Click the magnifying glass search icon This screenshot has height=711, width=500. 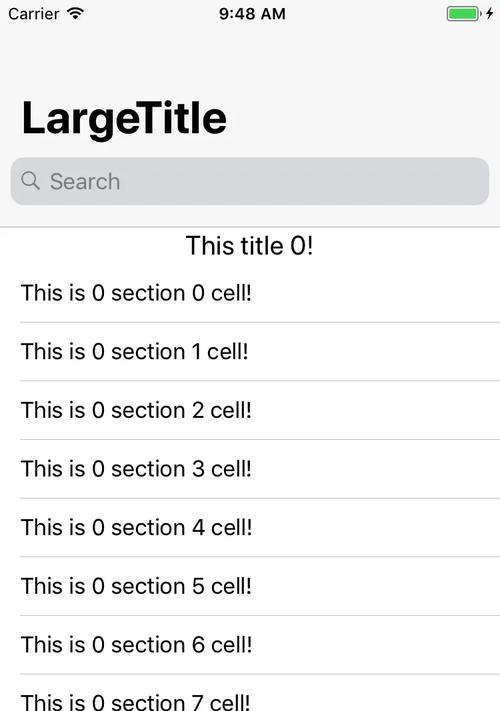[30, 180]
